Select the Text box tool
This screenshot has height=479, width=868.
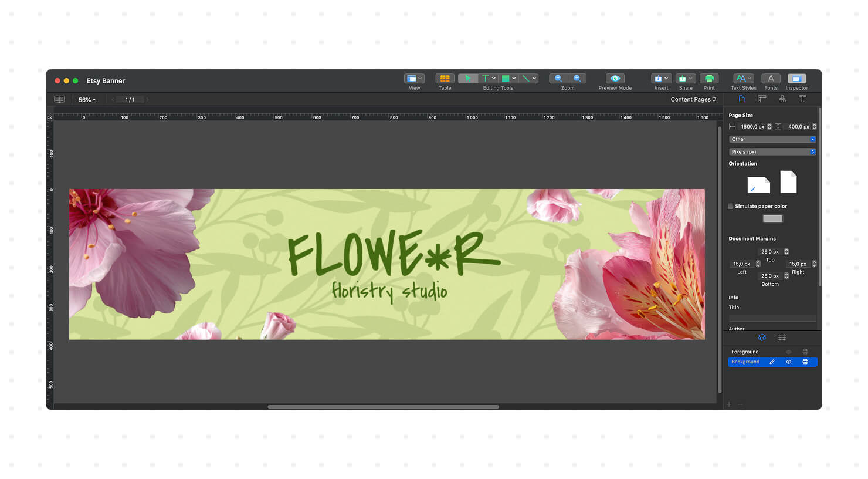[485, 79]
